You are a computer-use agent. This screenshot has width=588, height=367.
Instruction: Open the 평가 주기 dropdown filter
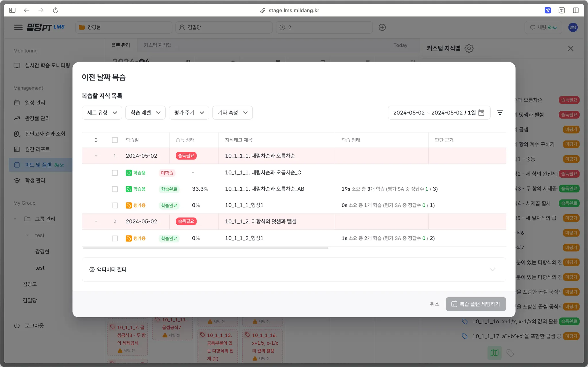189,112
